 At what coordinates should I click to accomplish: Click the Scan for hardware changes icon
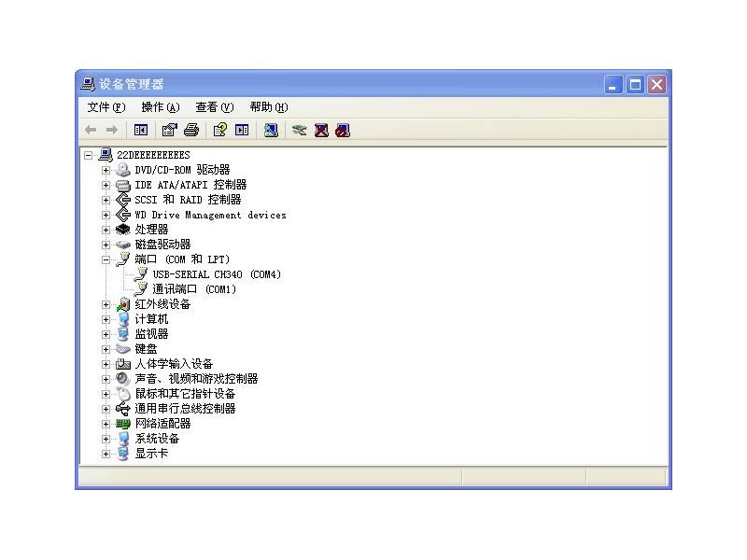point(271,131)
